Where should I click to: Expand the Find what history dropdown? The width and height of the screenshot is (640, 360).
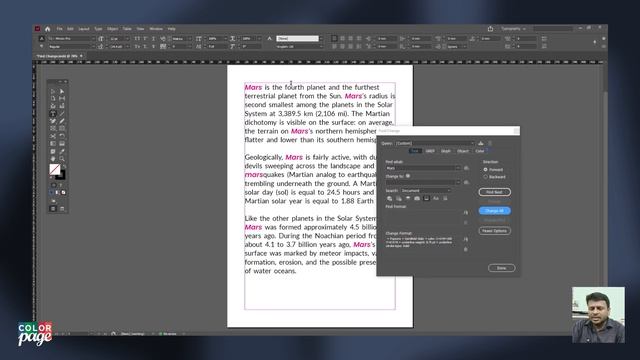click(x=458, y=168)
